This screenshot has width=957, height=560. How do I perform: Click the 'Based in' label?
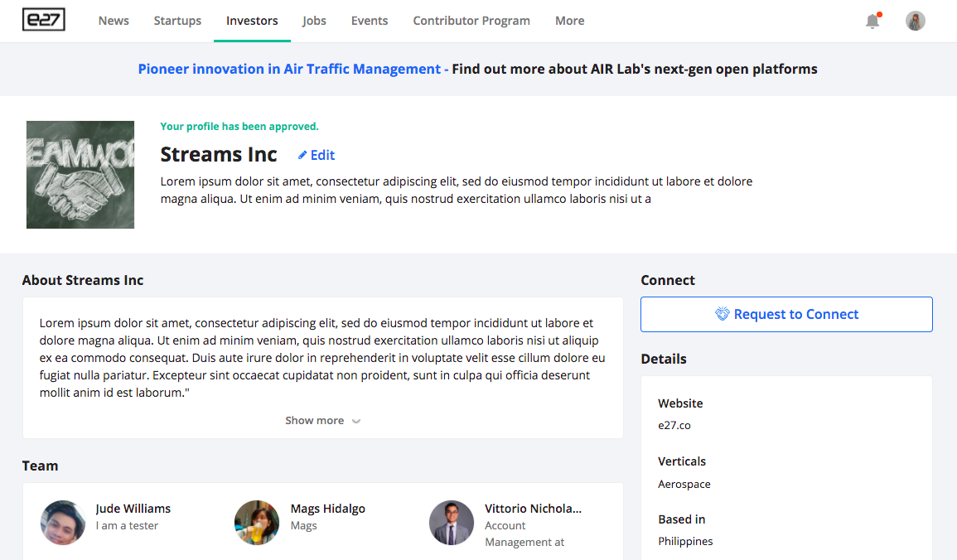[x=682, y=519]
